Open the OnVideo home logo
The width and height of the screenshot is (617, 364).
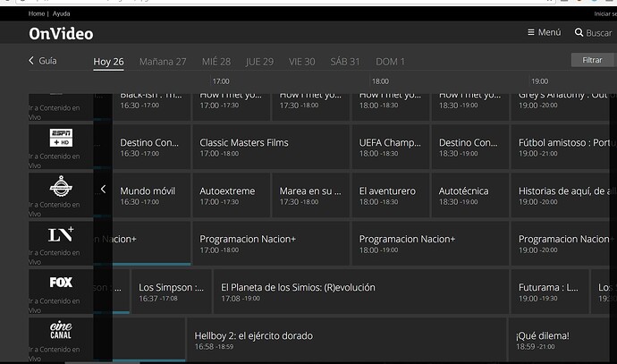pyautogui.click(x=61, y=34)
